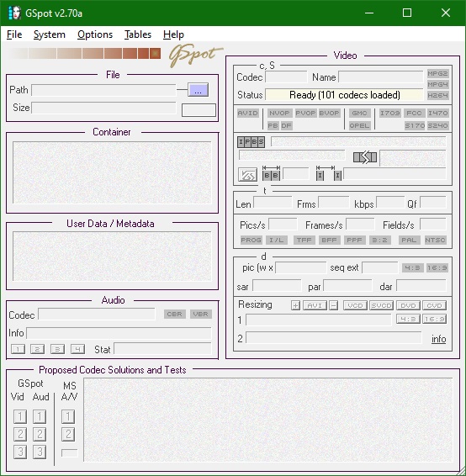The height and width of the screenshot is (476, 466).
Task: Click the darkest swatch in gradient bar
Action: click(x=155, y=54)
